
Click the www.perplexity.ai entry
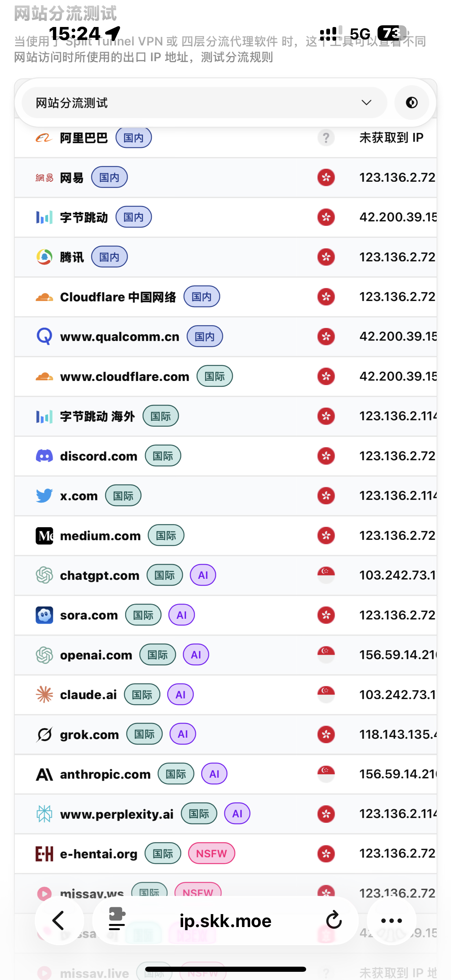[117, 814]
